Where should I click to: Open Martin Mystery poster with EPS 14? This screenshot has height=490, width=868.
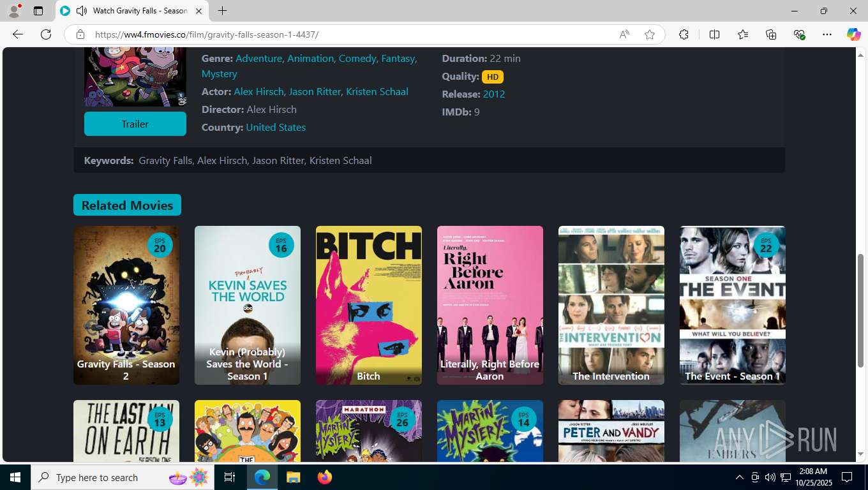[x=490, y=431]
